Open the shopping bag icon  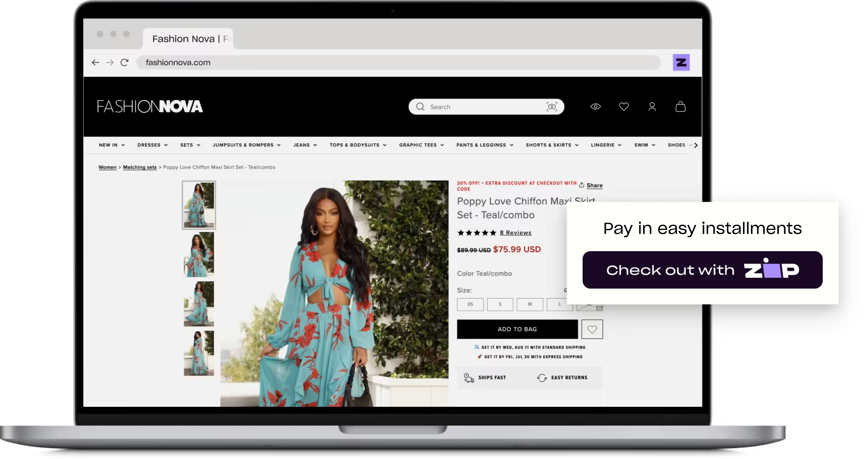[x=680, y=107]
